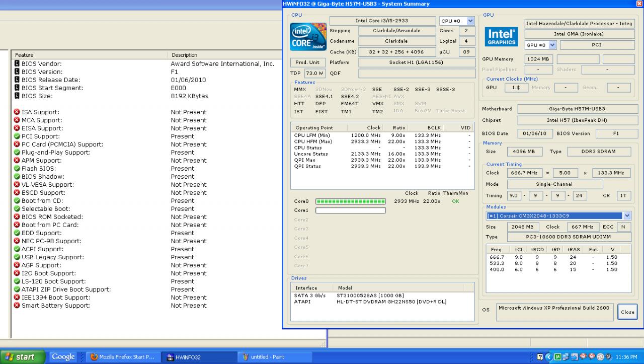The height and width of the screenshot is (364, 644).
Task: Click the Single-Channel mode field
Action: tap(554, 184)
